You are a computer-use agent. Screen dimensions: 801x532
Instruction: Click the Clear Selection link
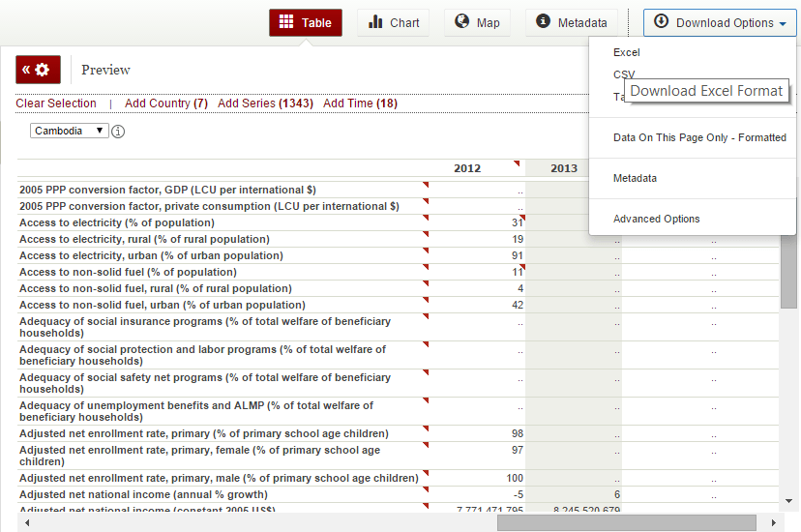56,103
